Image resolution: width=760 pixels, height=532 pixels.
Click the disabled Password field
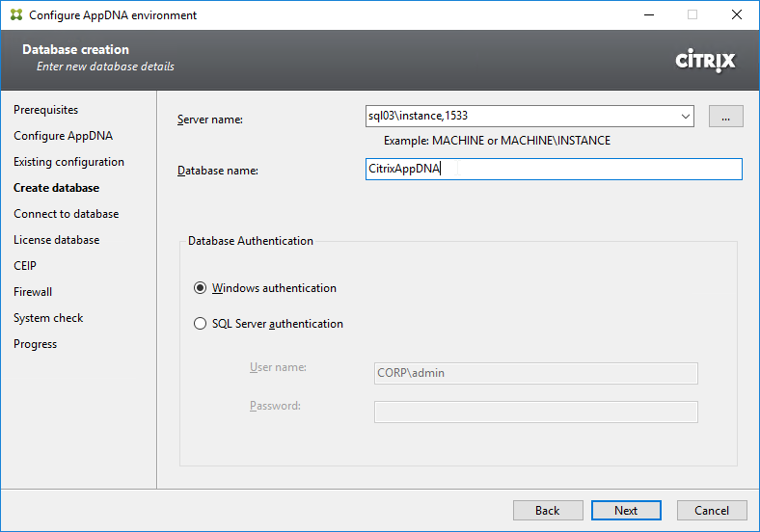[x=535, y=412]
